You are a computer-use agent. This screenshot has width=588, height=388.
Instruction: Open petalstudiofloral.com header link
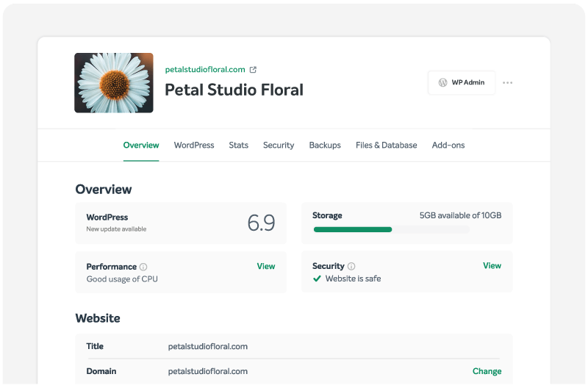(x=205, y=70)
